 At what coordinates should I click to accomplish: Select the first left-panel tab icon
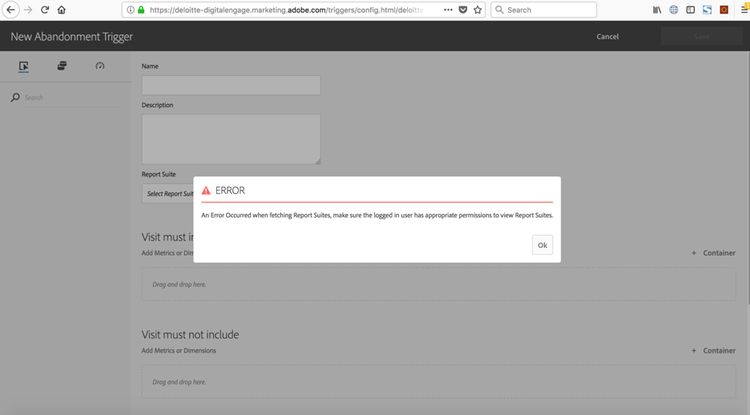(x=23, y=66)
